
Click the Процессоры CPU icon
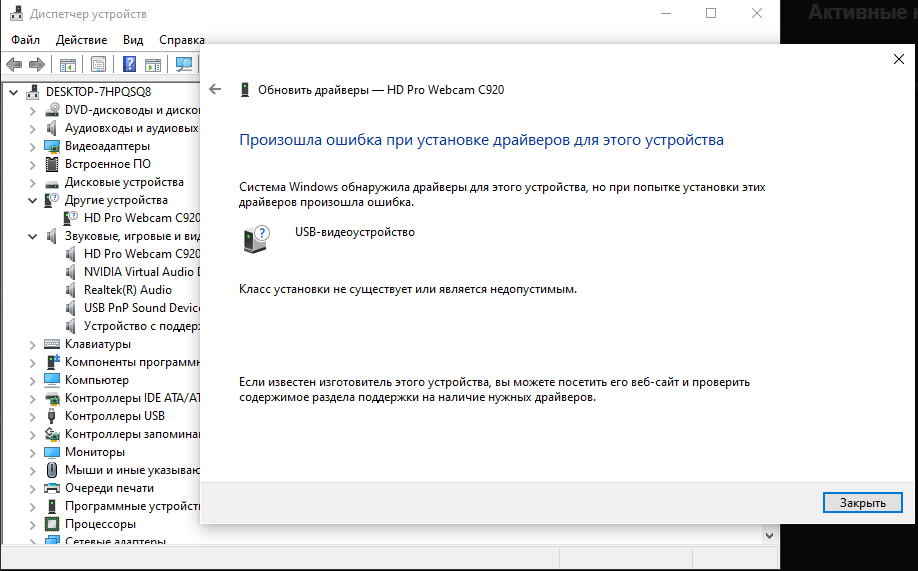click(52, 524)
